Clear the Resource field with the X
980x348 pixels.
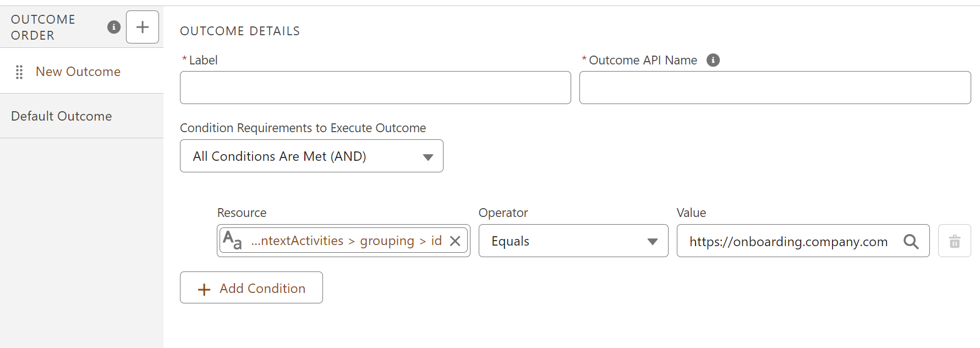tap(455, 241)
